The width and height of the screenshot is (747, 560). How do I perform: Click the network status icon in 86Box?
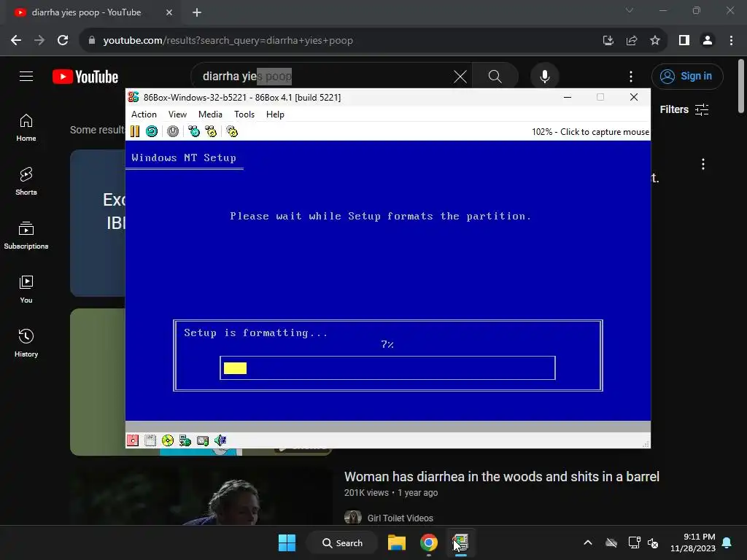tap(185, 440)
